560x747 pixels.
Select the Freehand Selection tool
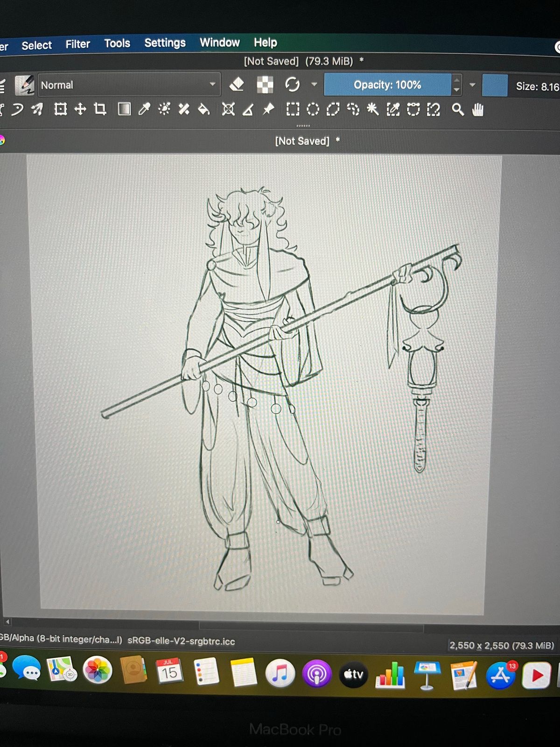click(353, 110)
